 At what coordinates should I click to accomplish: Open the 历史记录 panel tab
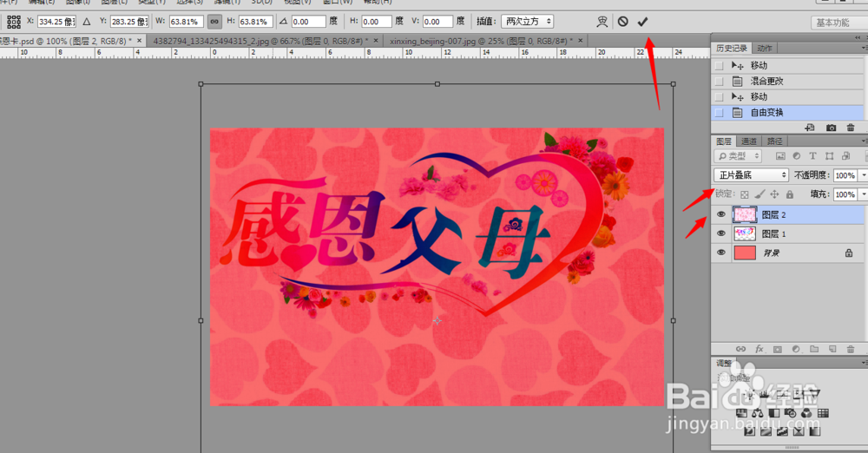click(x=731, y=49)
